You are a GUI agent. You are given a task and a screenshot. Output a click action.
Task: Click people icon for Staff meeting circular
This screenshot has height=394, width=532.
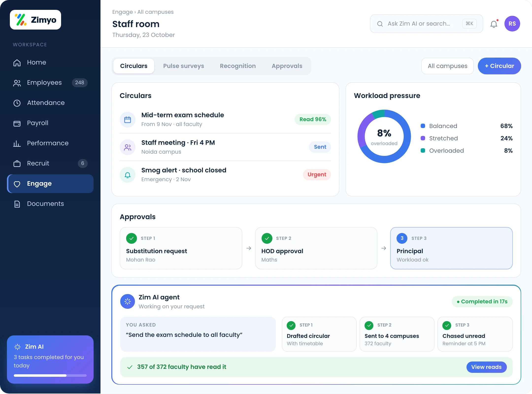[128, 147]
